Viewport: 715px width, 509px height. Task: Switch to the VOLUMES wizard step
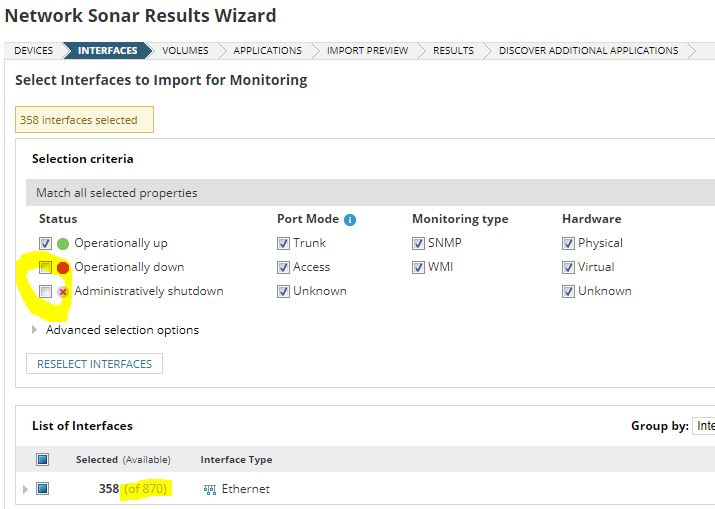click(x=185, y=51)
